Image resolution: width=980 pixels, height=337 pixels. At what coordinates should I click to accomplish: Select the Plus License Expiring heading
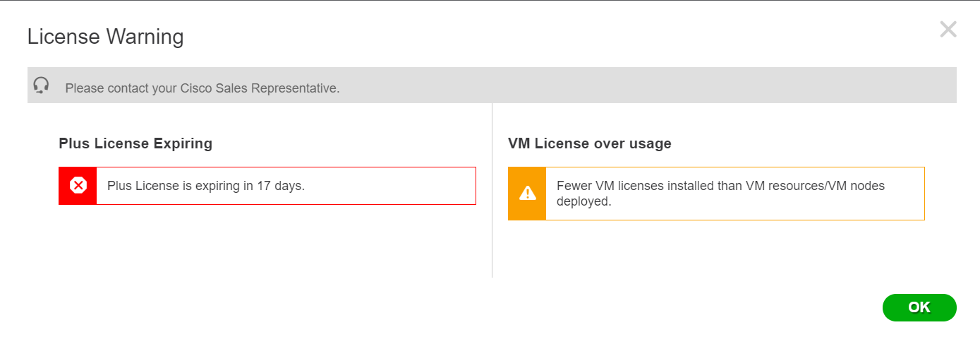click(135, 143)
